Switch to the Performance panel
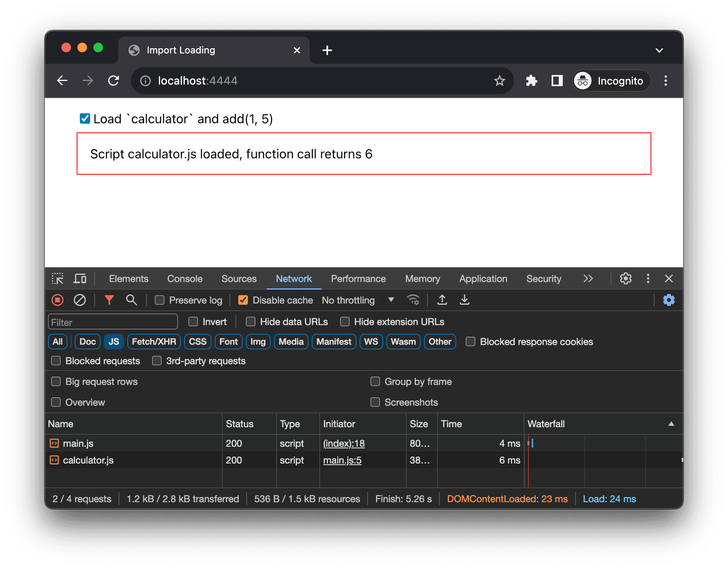Viewport: 728px width, 568px height. click(358, 278)
